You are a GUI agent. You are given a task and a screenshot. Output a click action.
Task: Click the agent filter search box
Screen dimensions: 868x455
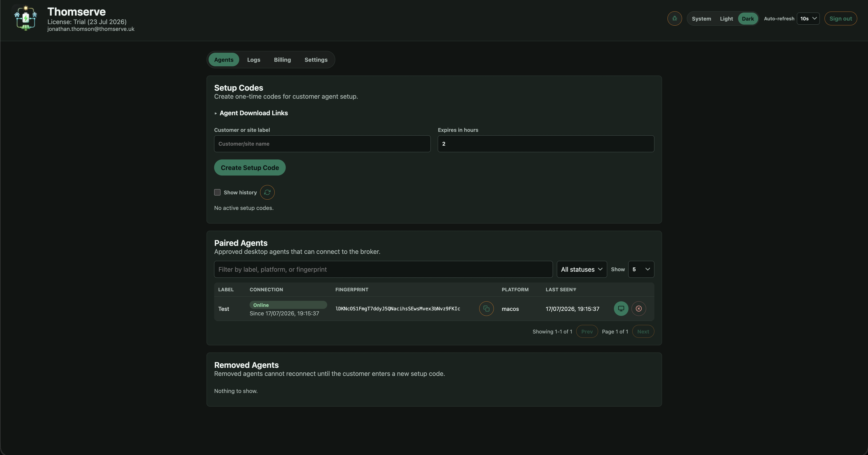383,269
